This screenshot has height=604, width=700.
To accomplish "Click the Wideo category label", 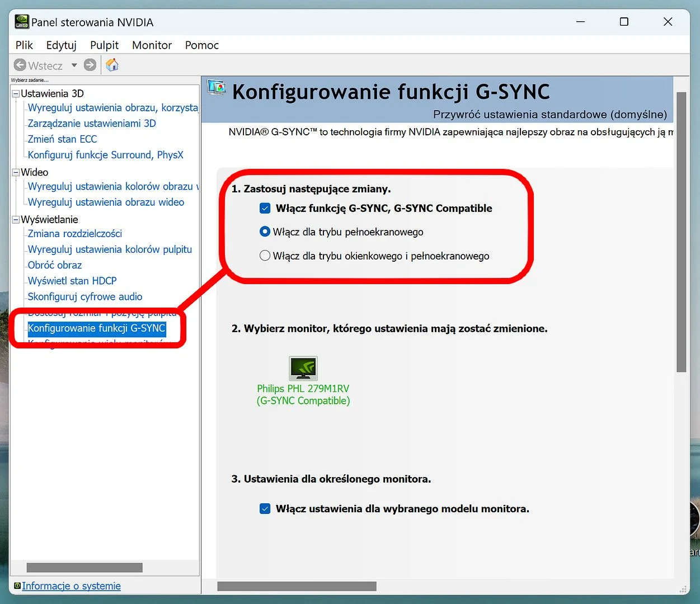I will coord(34,172).
